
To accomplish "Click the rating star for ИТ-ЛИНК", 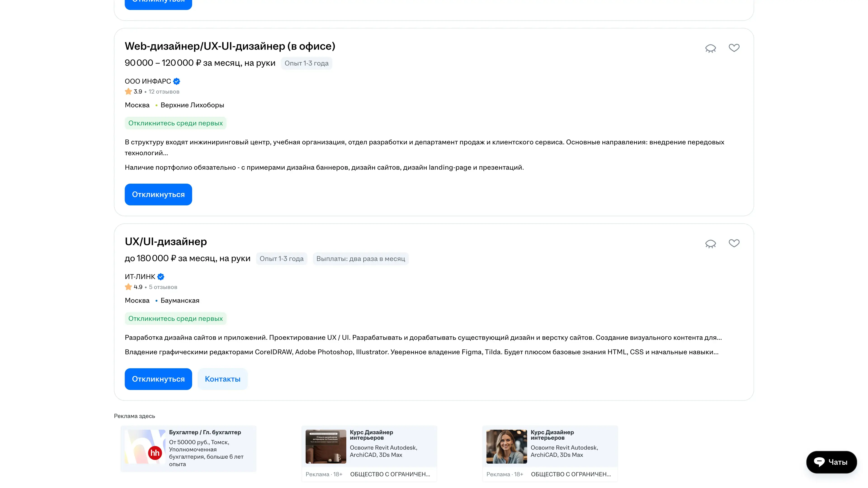I will coord(128,287).
